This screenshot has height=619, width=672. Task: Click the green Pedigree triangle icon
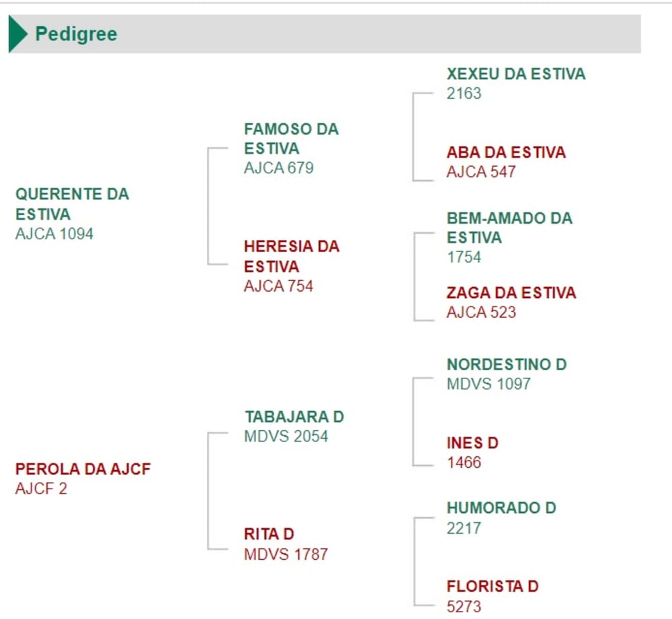tap(18, 34)
